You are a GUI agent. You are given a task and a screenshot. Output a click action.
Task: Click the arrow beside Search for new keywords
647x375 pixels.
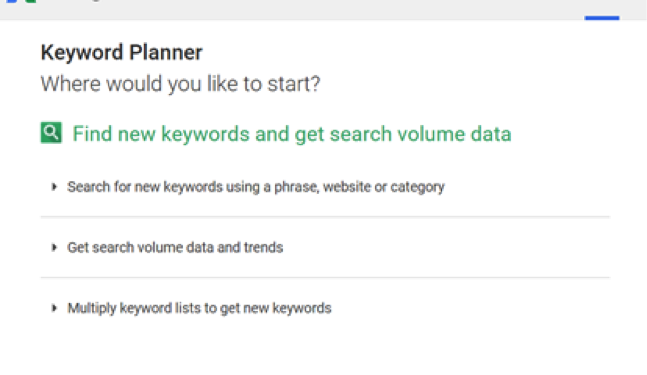(x=54, y=187)
